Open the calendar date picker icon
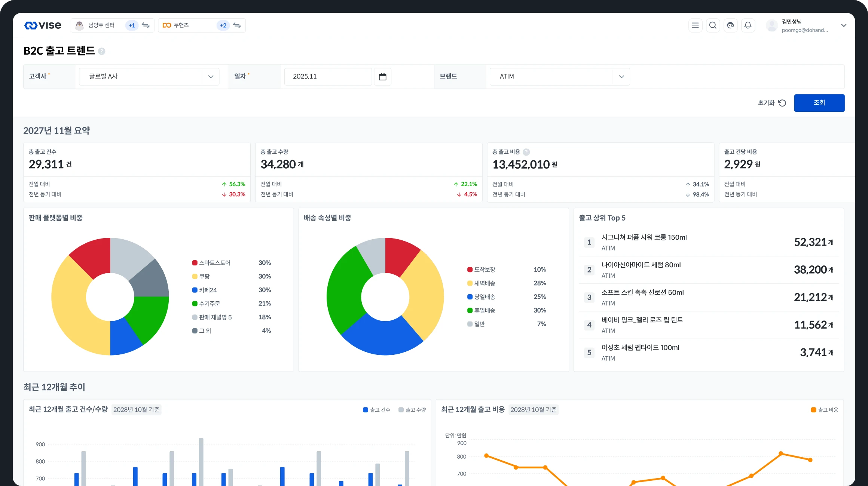Image resolution: width=868 pixels, height=486 pixels. [x=382, y=77]
